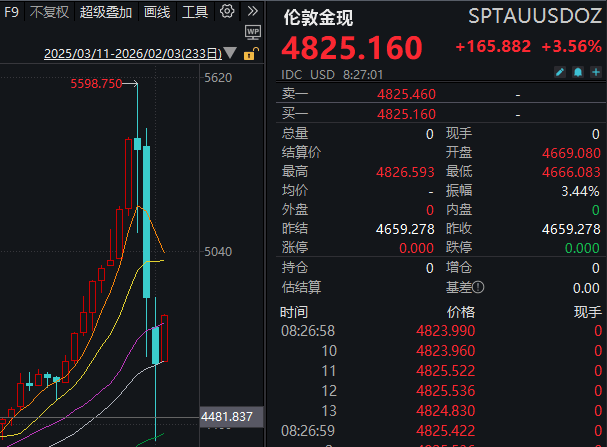The image size is (607, 447).
Task: Click the WP monitor icon
Action: coord(252,33)
